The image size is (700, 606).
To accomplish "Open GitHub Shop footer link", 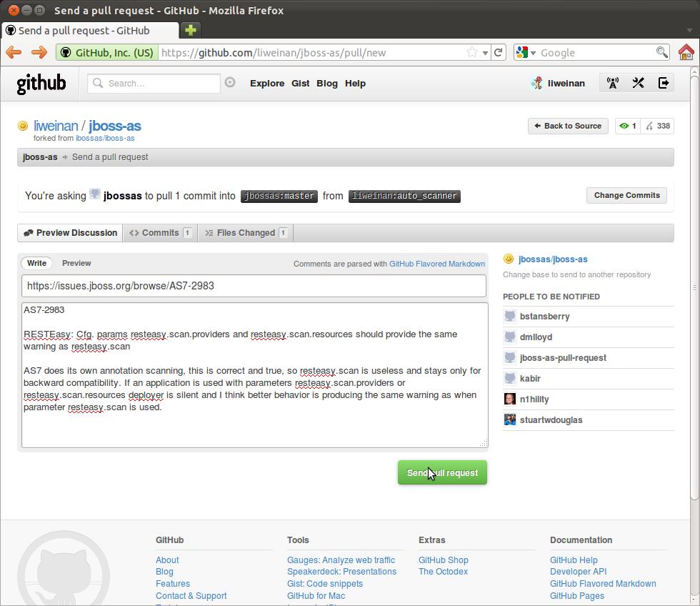I will (444, 560).
